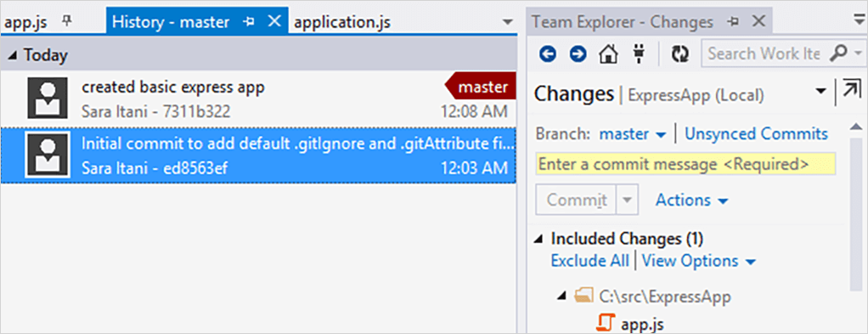Open document tabs overflow dropdown
This screenshot has width=868, height=334.
(508, 22)
